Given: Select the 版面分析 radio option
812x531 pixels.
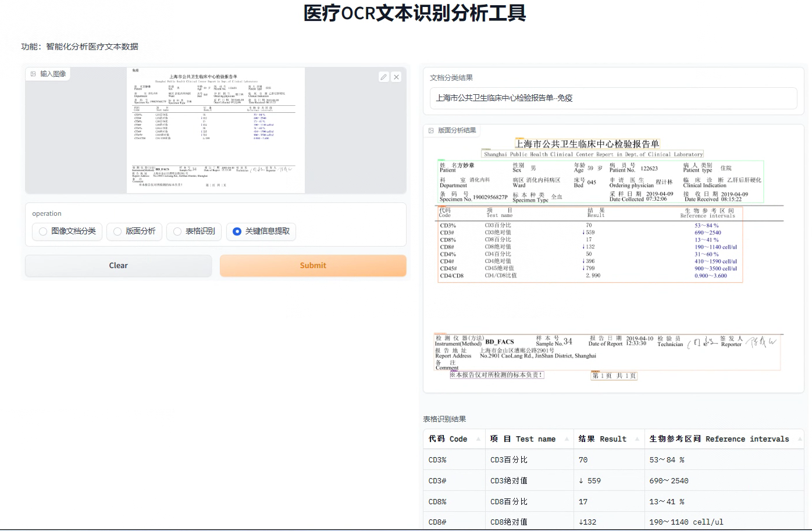Looking at the screenshot, I should (134, 231).
